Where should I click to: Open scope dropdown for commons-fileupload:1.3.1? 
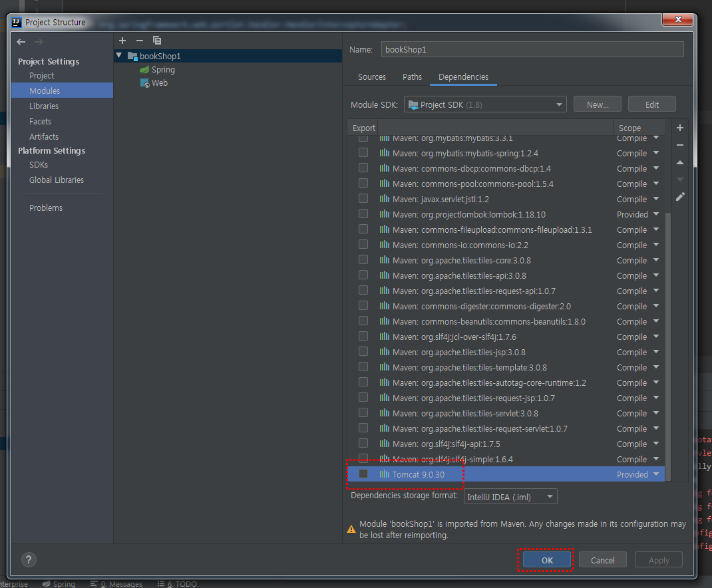click(656, 229)
